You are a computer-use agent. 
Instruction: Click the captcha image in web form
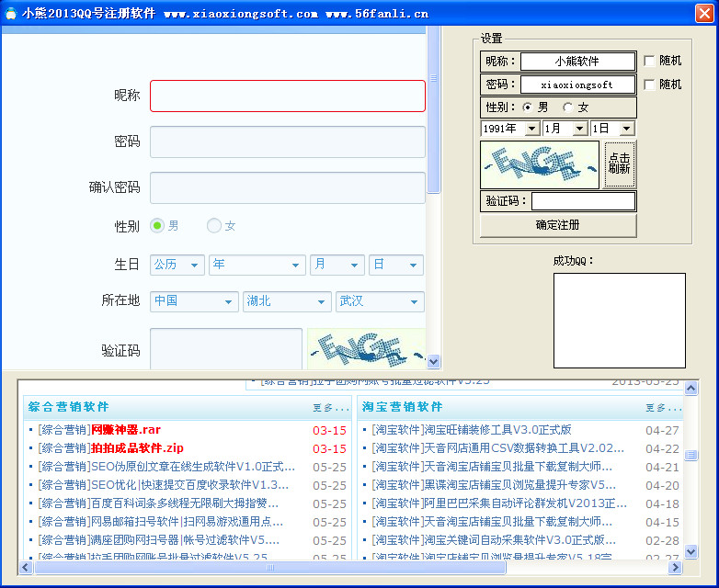point(366,349)
